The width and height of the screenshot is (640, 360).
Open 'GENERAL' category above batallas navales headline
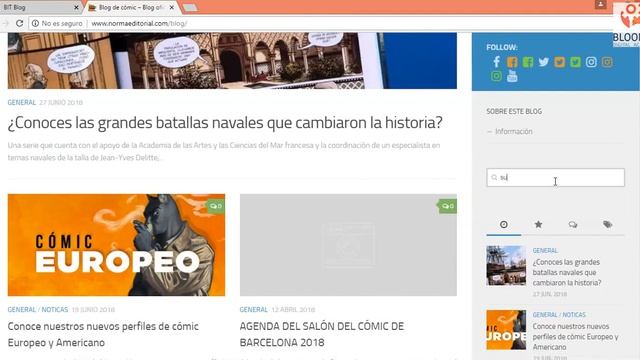pyautogui.click(x=22, y=102)
